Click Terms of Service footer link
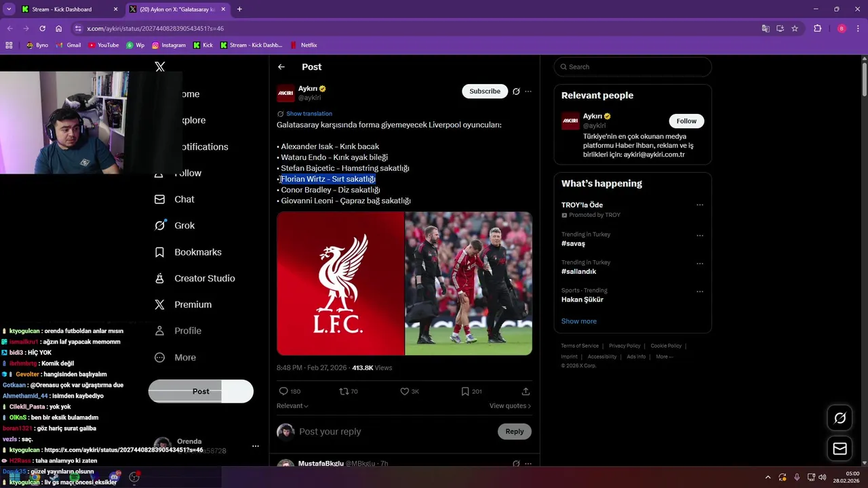 coord(580,346)
